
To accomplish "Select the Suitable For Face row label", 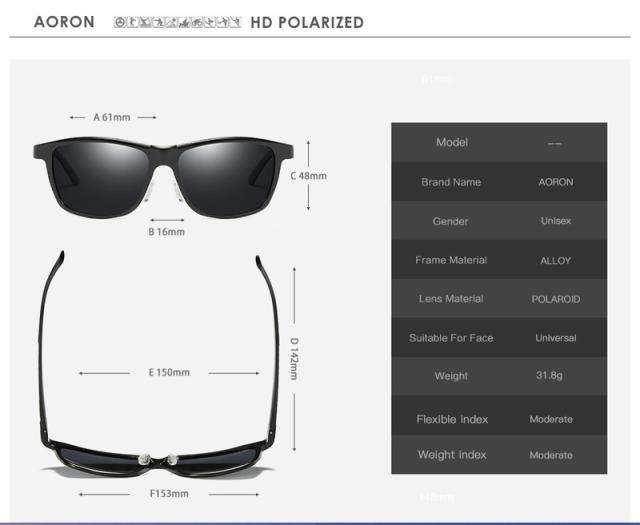I will tap(451, 338).
